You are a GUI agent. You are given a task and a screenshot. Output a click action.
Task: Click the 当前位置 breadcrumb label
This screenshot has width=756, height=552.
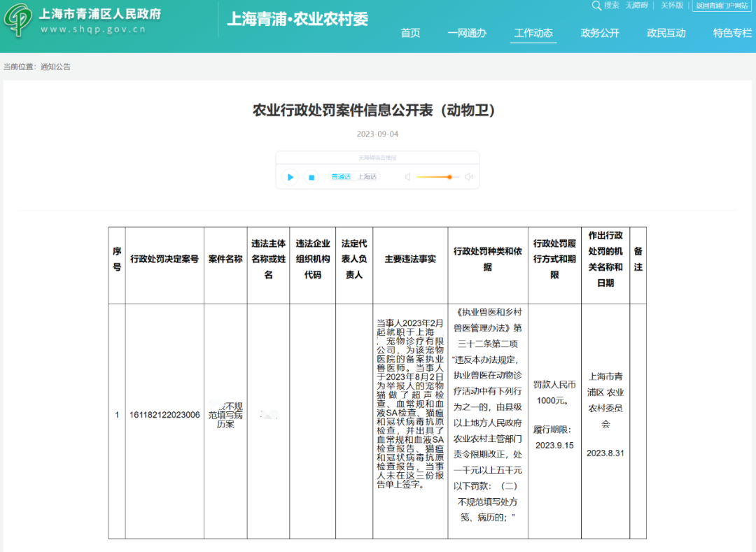(20, 67)
